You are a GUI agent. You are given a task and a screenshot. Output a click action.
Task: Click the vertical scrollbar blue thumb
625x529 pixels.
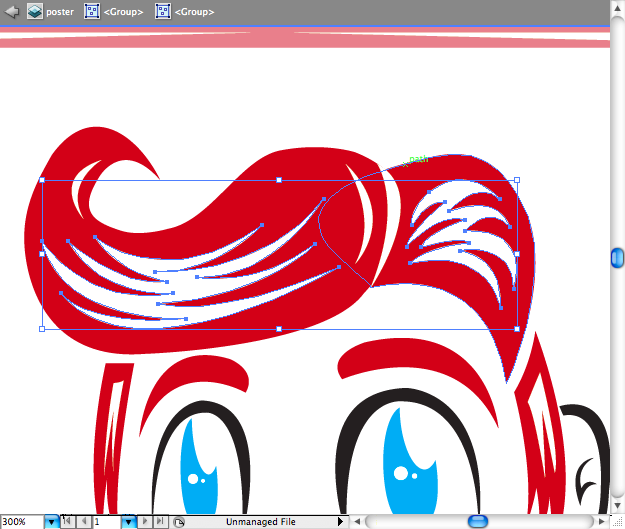(617, 258)
